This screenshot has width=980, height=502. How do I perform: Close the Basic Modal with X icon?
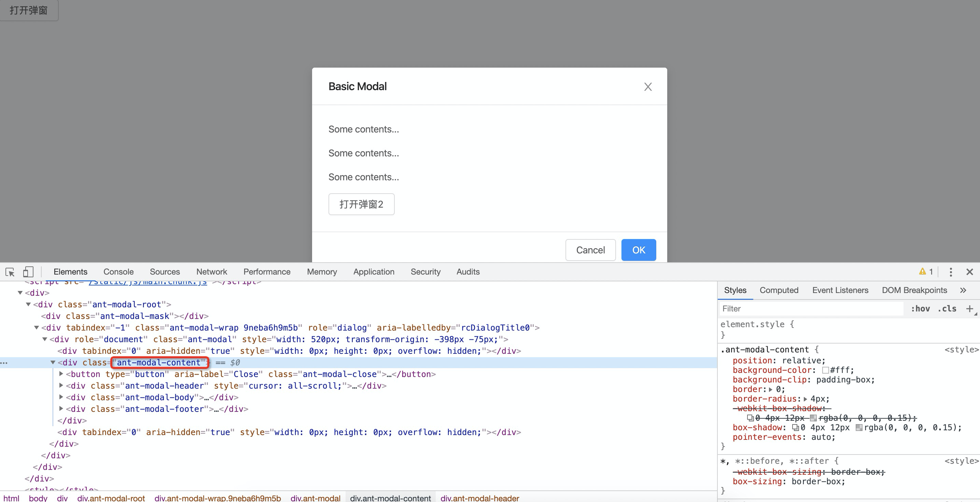[x=647, y=87]
